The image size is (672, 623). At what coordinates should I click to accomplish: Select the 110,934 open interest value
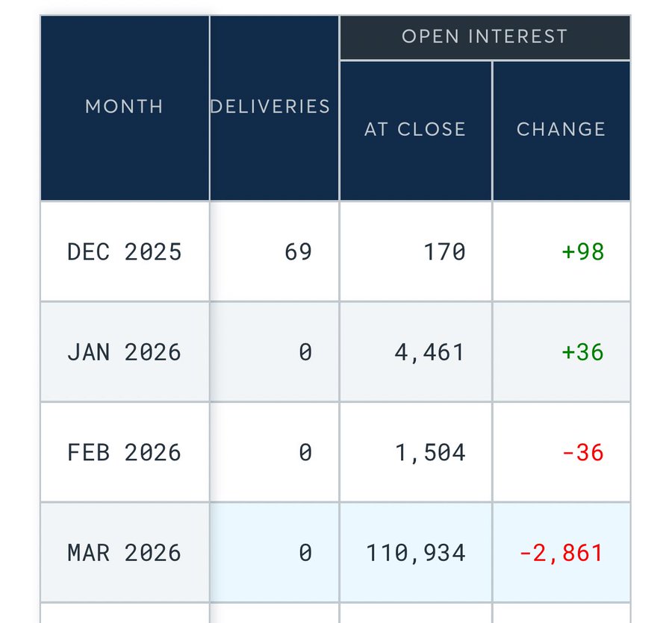click(416, 553)
